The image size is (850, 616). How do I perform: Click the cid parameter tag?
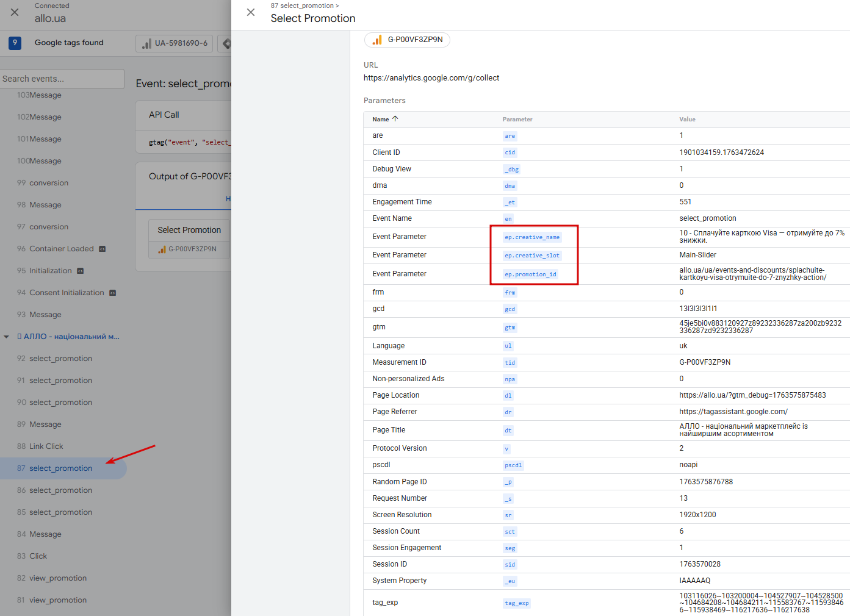coord(510,152)
